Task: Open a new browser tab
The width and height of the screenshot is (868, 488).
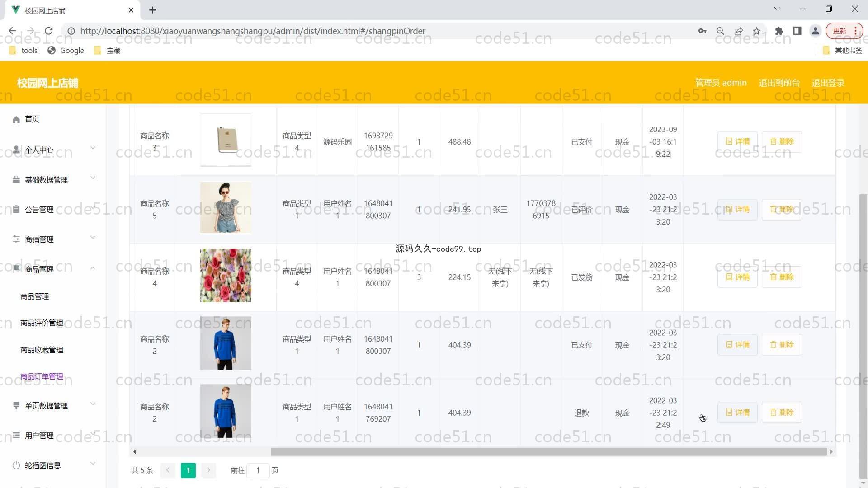Action: tap(152, 10)
